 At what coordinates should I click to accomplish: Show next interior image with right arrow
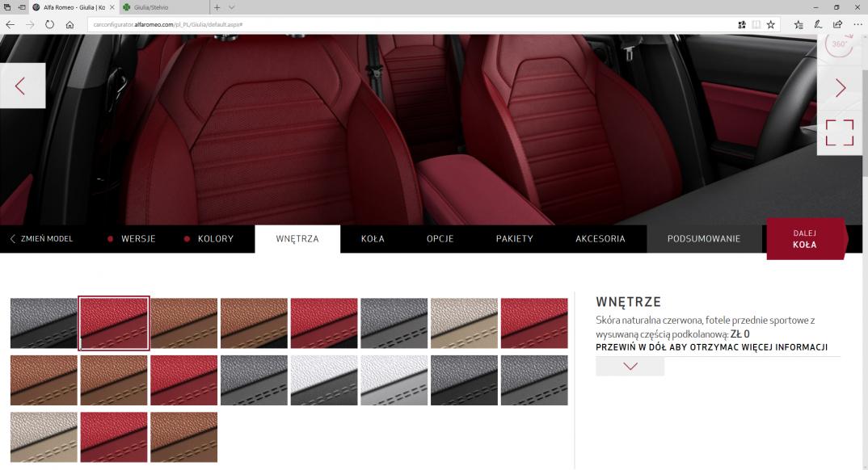coord(840,87)
